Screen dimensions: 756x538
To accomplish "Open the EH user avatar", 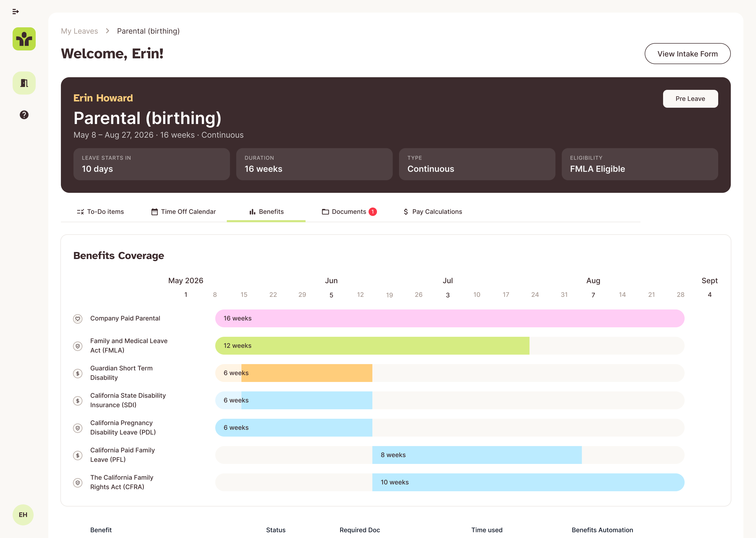I will (x=23, y=515).
